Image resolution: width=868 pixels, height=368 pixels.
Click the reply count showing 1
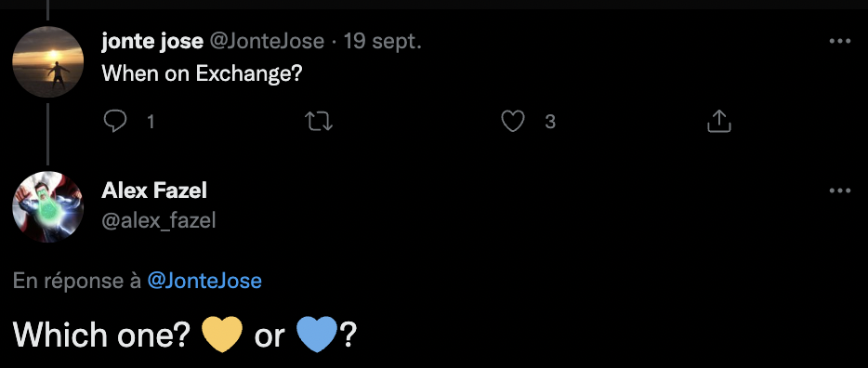151,122
